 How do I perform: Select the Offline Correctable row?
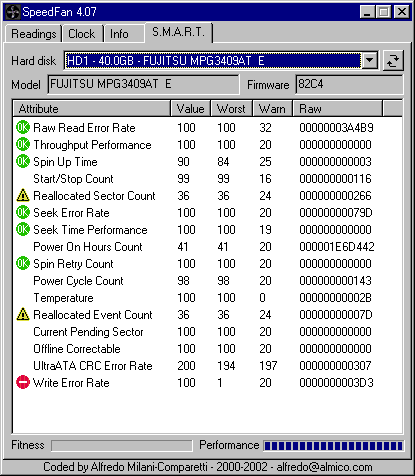207,349
